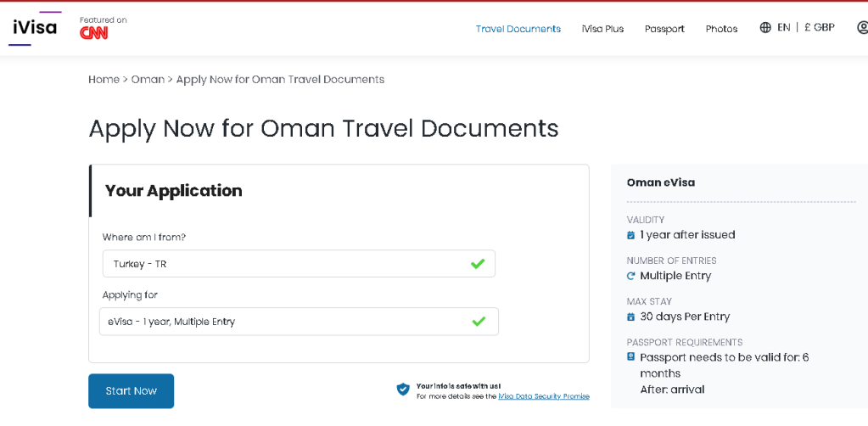
Task: Open the Travel Documents menu
Action: click(x=518, y=29)
